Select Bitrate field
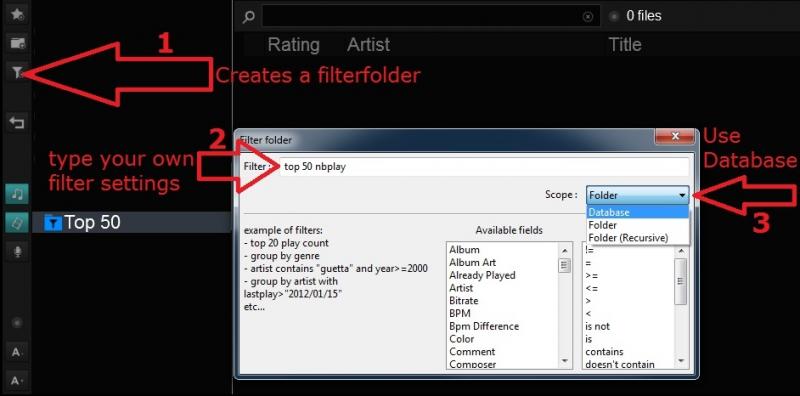The width and height of the screenshot is (800, 396). tap(463, 301)
